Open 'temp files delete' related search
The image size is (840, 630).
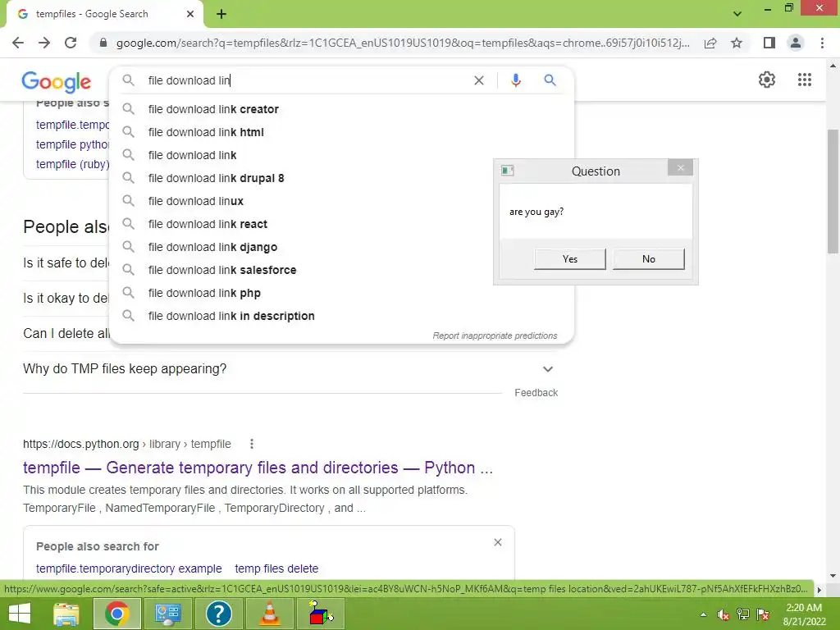pos(276,568)
